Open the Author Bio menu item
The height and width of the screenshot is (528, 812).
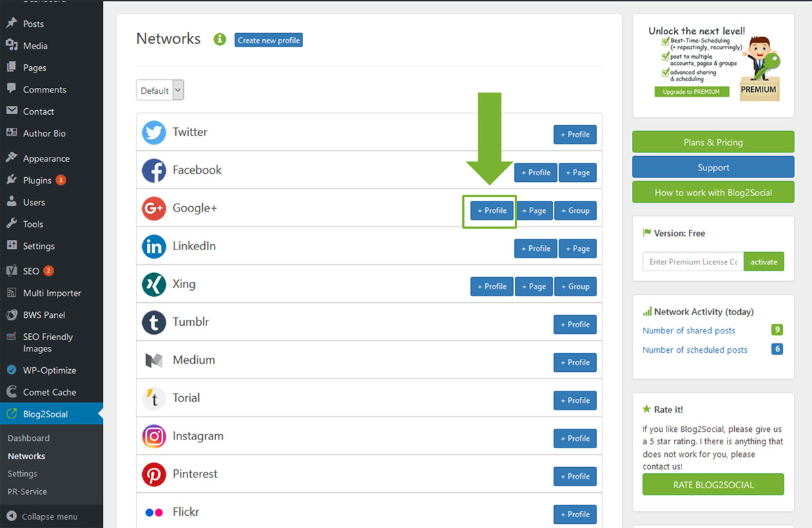[x=51, y=133]
